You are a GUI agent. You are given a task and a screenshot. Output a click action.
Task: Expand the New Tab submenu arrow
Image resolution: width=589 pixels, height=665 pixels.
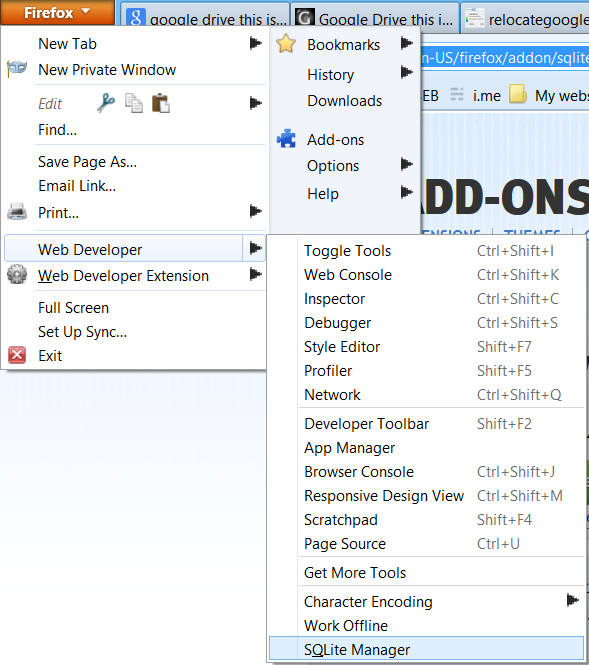255,43
